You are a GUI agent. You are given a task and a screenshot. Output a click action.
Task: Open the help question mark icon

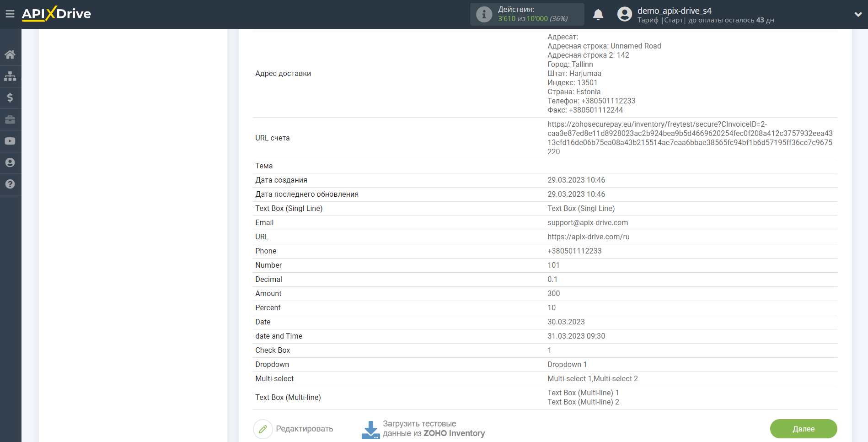coord(10,184)
